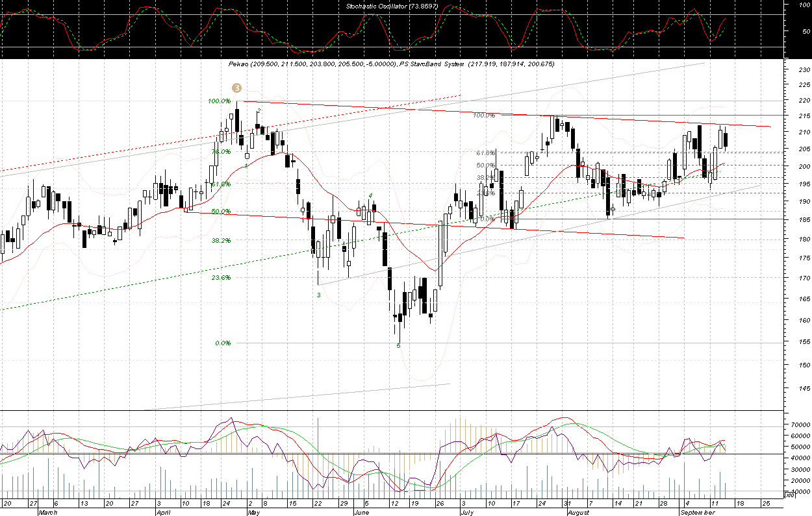The width and height of the screenshot is (812, 516).
Task: Click the Pekao PS StarcBand System chart title
Action: click(x=391, y=64)
